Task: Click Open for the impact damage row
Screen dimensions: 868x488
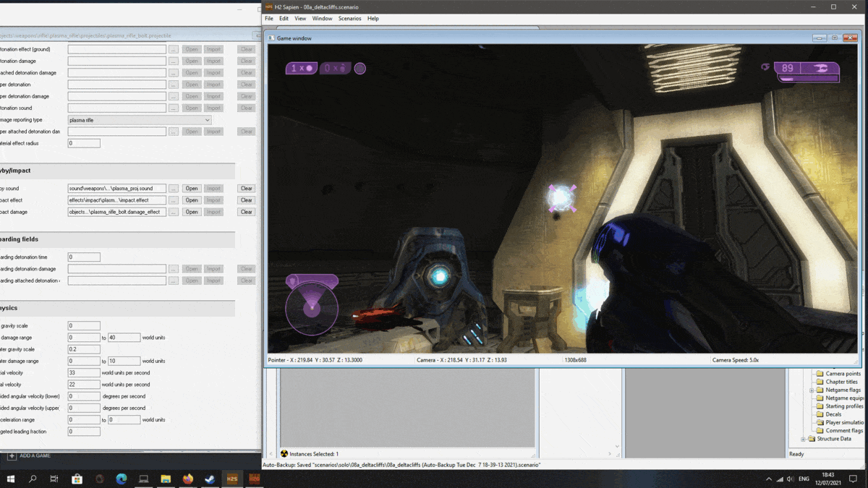Action: [191, 212]
